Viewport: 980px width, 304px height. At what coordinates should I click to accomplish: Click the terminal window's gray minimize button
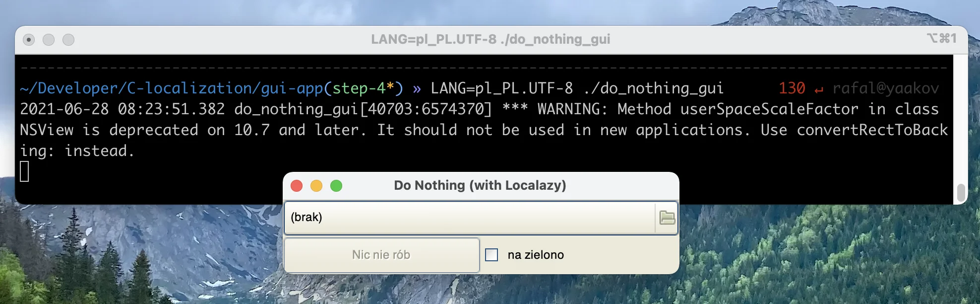pyautogui.click(x=49, y=40)
